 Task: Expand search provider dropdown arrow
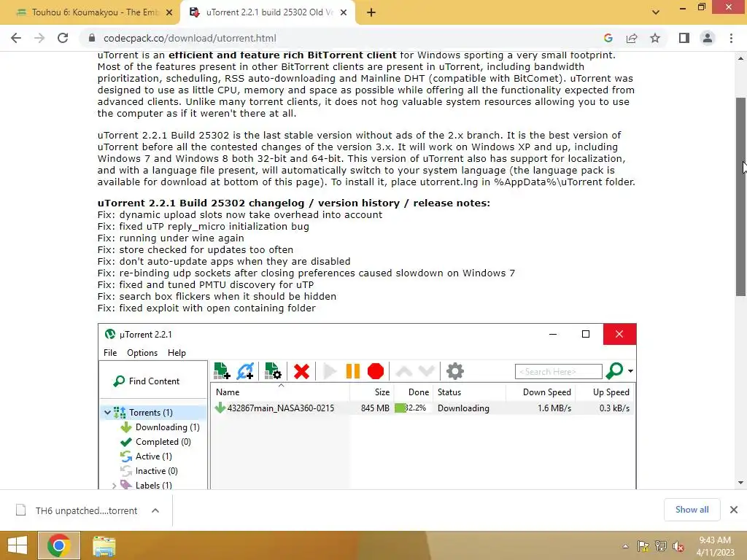pyautogui.click(x=630, y=371)
